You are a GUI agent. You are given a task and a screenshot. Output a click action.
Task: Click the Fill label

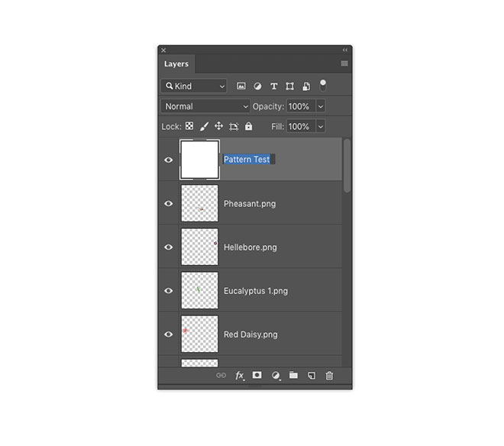point(277,126)
